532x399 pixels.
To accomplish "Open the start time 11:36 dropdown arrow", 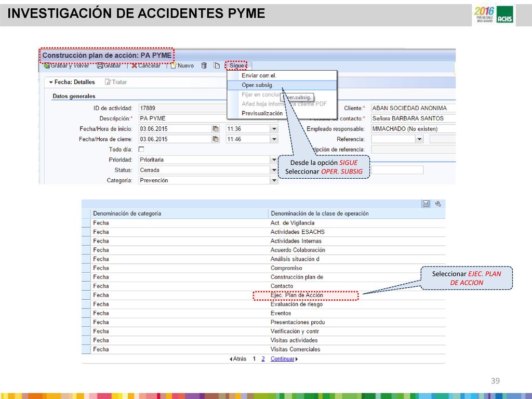I will tap(274, 129).
